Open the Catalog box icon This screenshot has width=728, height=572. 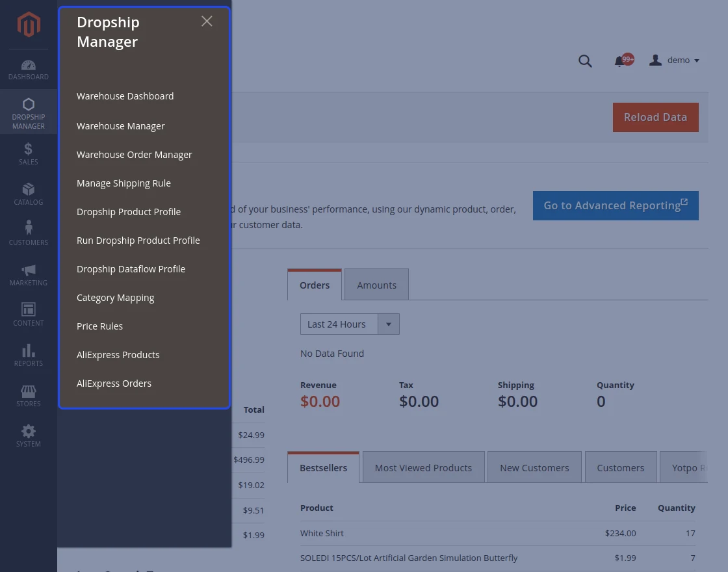point(29,189)
